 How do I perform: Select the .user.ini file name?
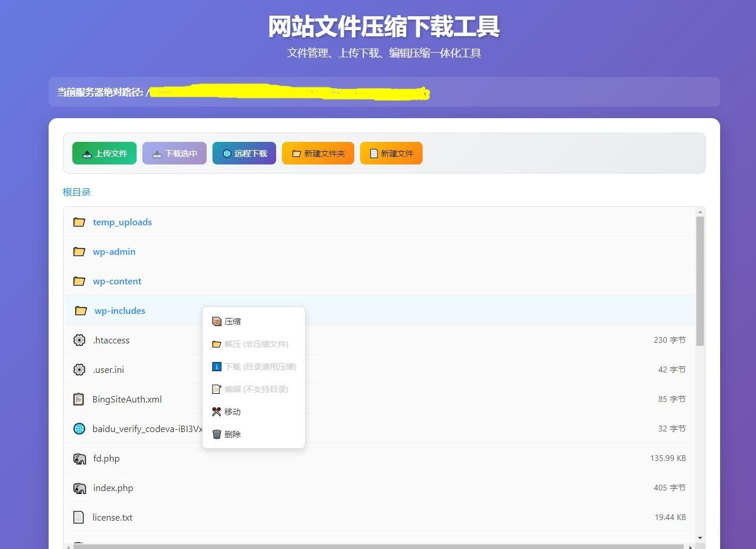click(x=108, y=370)
